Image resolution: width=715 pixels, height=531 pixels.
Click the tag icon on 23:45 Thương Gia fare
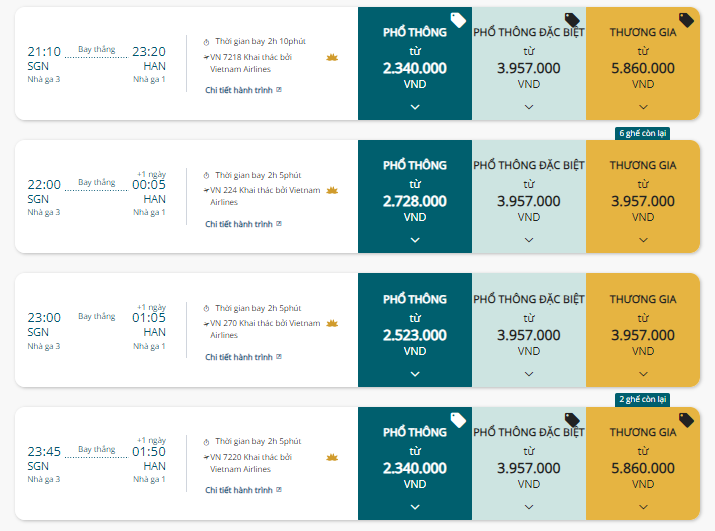686,420
